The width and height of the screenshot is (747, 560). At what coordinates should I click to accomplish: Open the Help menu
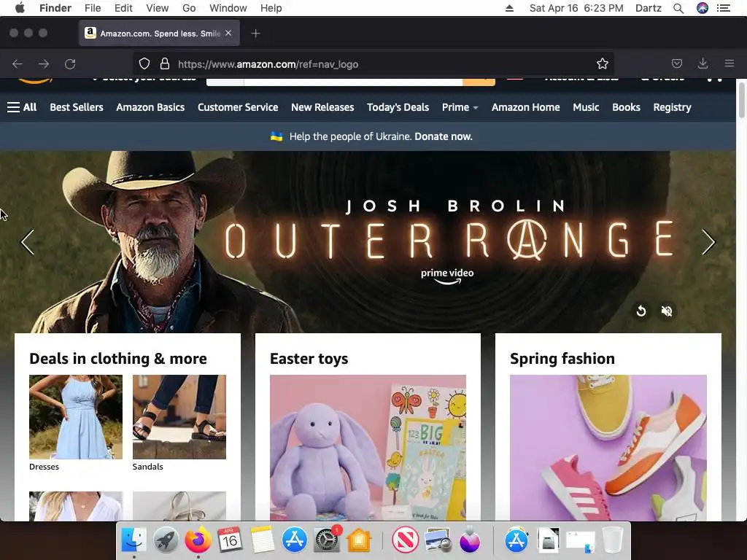271,8
